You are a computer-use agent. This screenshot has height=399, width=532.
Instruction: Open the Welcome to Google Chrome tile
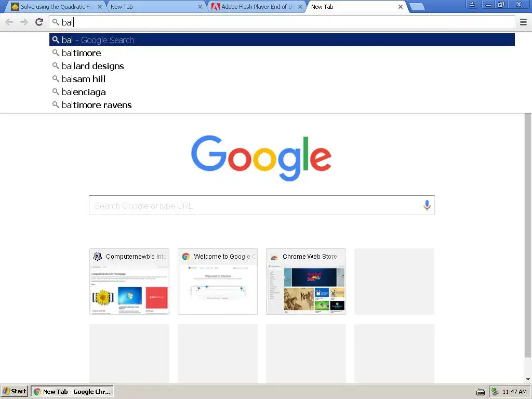click(218, 282)
